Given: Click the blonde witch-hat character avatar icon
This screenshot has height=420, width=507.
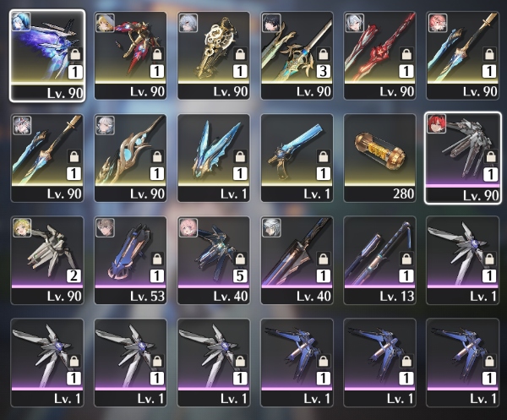Looking at the screenshot, I should click(105, 23).
